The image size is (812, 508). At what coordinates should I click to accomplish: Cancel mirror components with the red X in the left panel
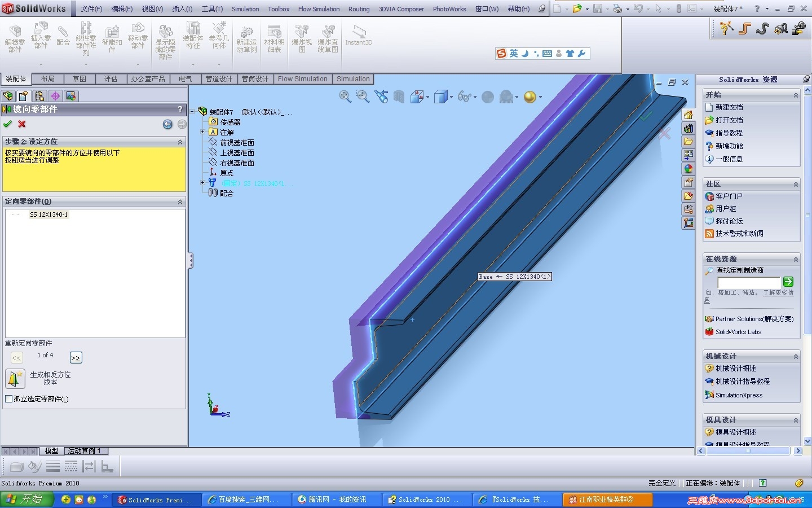tap(22, 124)
